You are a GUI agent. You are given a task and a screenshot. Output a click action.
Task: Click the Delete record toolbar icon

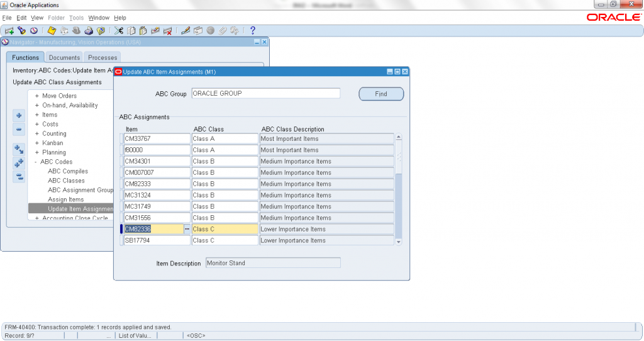[x=168, y=30]
